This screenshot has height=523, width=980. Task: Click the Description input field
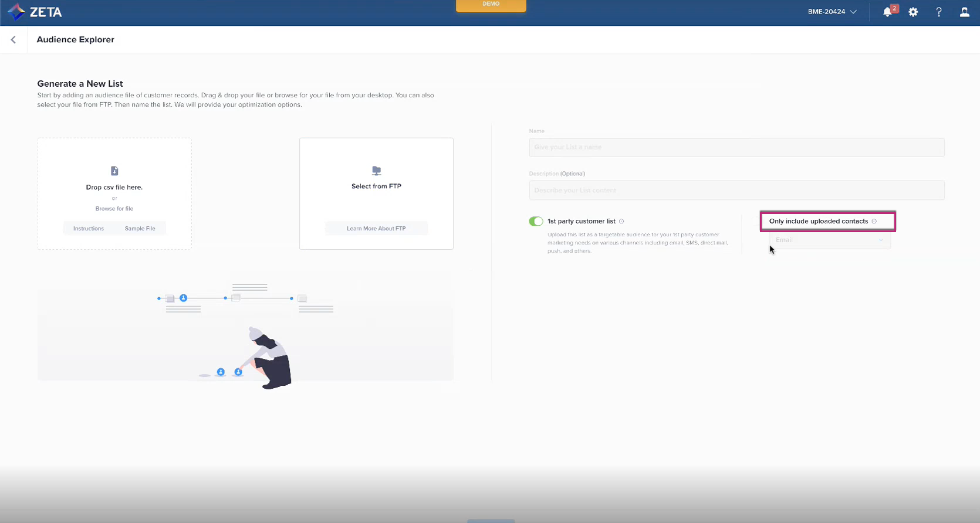click(736, 190)
